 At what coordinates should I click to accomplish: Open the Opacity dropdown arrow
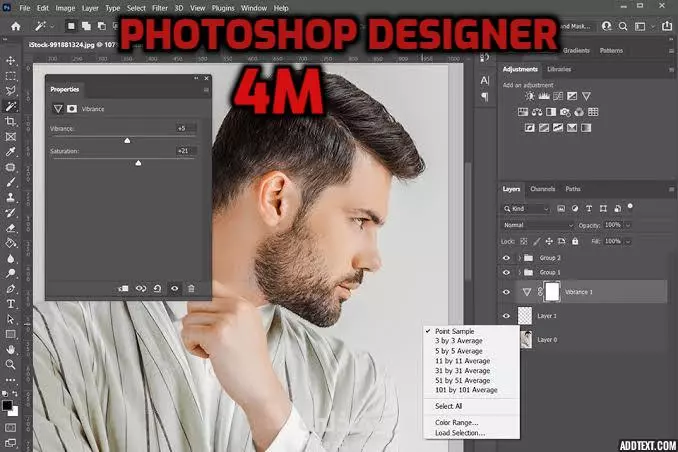pyautogui.click(x=628, y=225)
